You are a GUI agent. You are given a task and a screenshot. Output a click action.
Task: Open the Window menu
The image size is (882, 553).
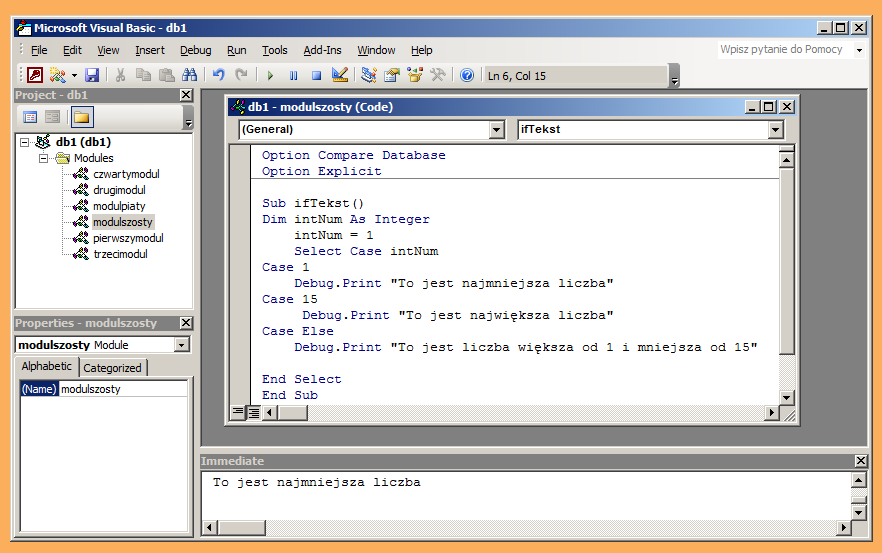(x=376, y=50)
